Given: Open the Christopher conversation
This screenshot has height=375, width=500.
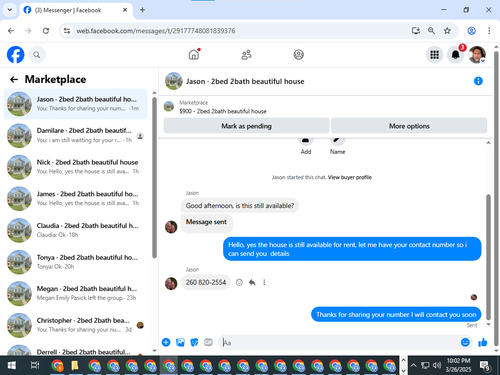Looking at the screenshot, I should pos(75,325).
